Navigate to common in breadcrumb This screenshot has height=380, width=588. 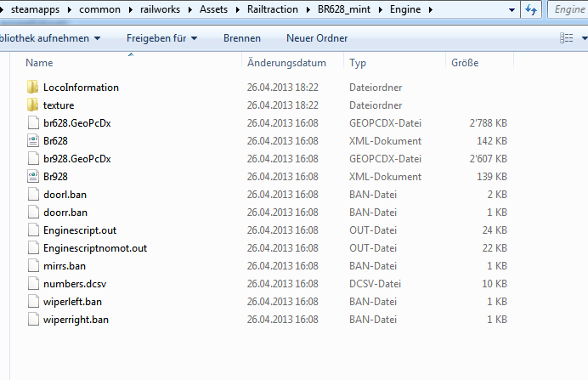99,9
